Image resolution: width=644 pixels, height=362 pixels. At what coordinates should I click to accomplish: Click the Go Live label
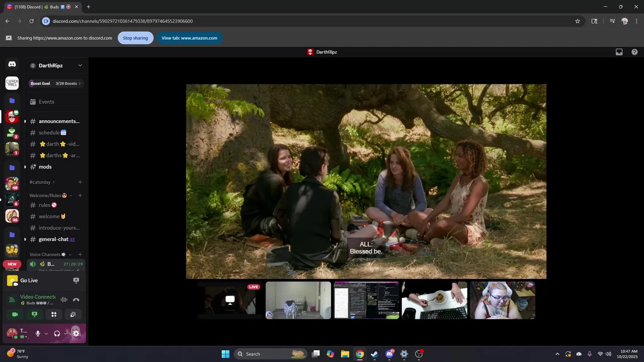29,281
